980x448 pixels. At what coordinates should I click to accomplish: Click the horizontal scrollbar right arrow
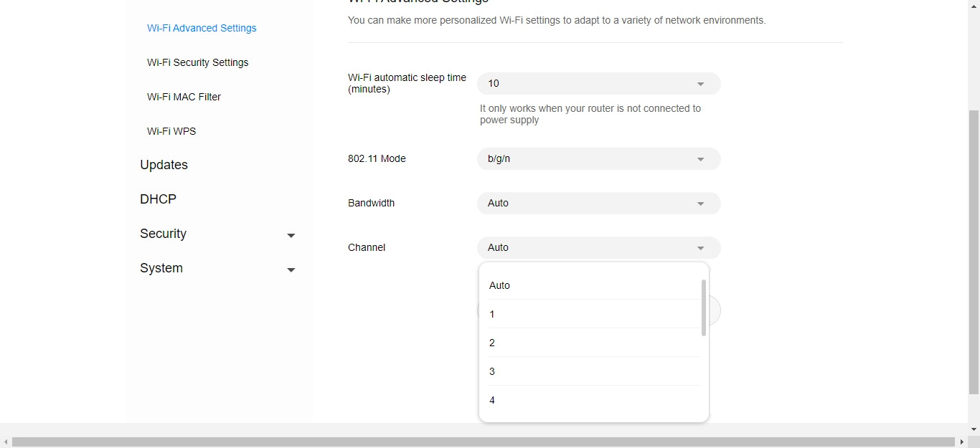click(x=962, y=442)
